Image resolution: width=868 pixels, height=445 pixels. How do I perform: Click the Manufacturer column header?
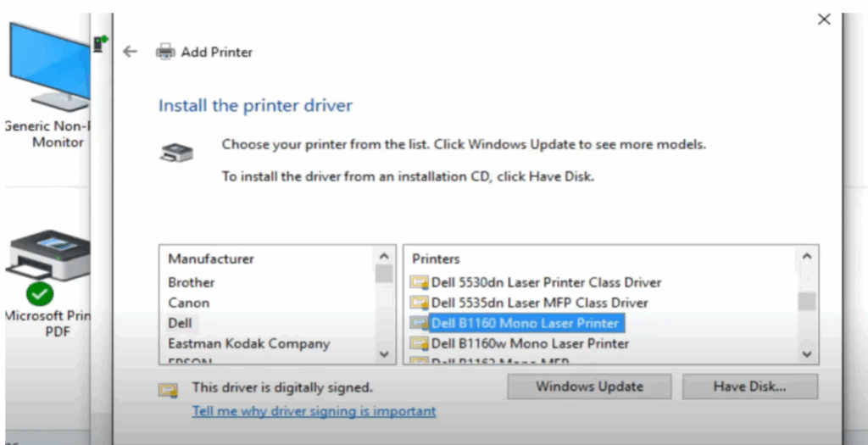211,259
